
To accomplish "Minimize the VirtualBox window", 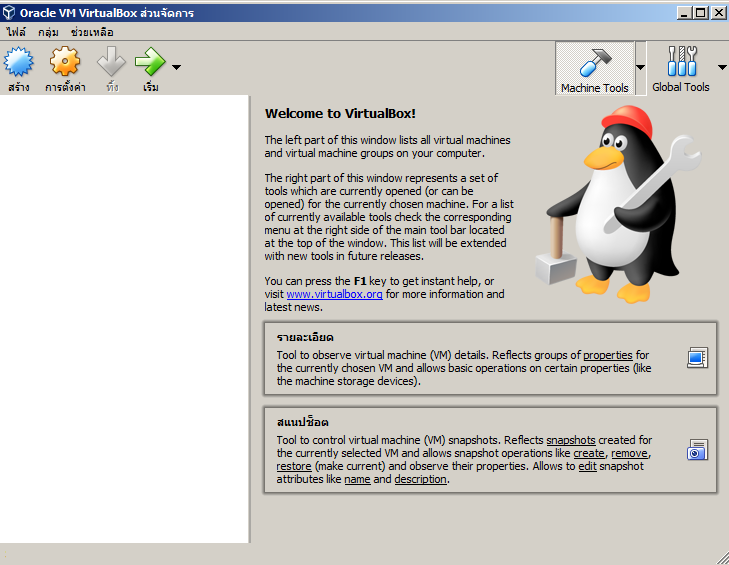I will coord(683,13).
